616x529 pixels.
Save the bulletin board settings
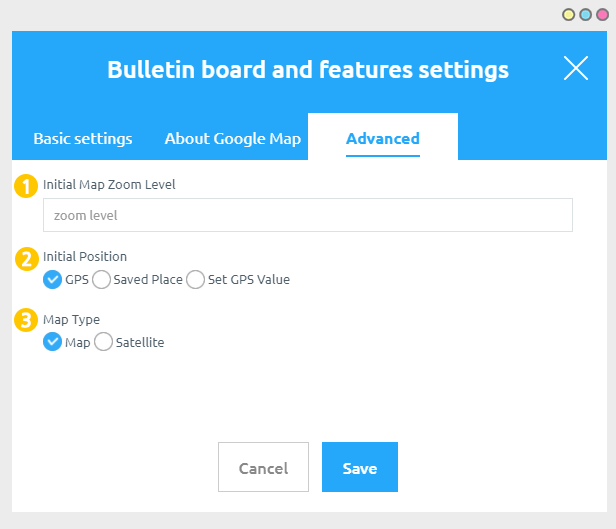tap(360, 467)
